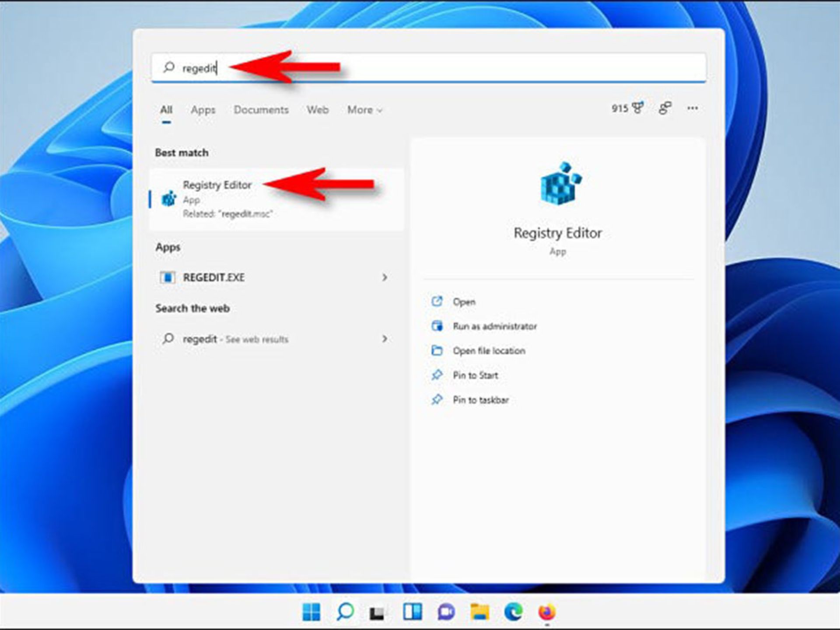Switch to the Web tab
The width and height of the screenshot is (840, 630).
318,110
